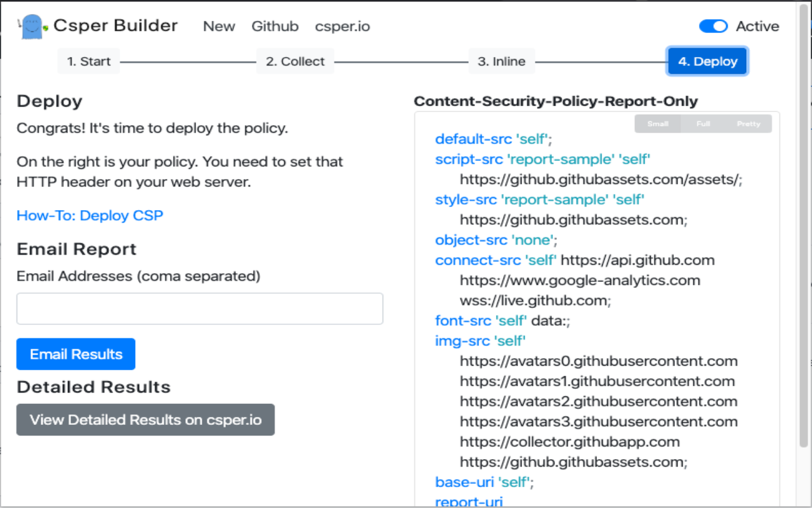Screen dimensions: 812x508
Task: Click the default-src directive text
Action: pos(473,139)
